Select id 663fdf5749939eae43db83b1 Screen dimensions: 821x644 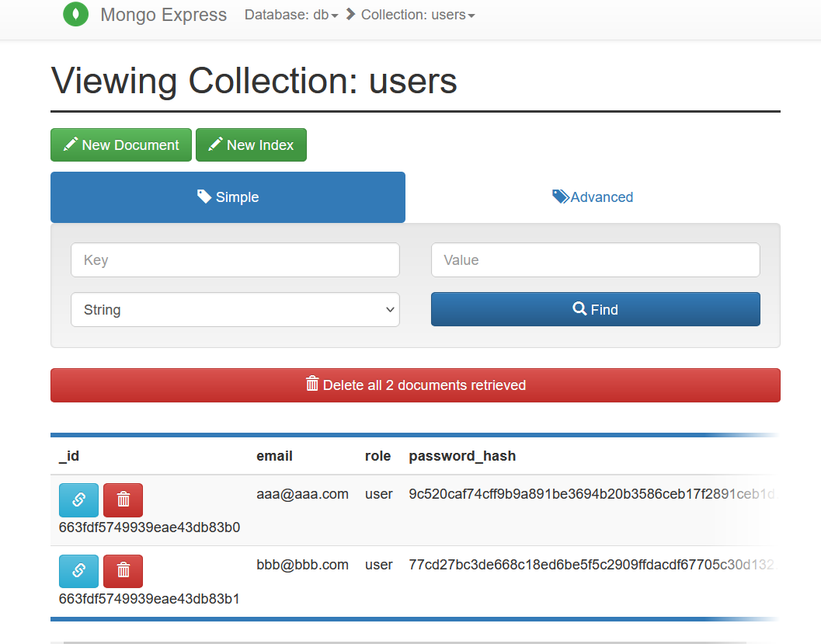click(x=149, y=598)
